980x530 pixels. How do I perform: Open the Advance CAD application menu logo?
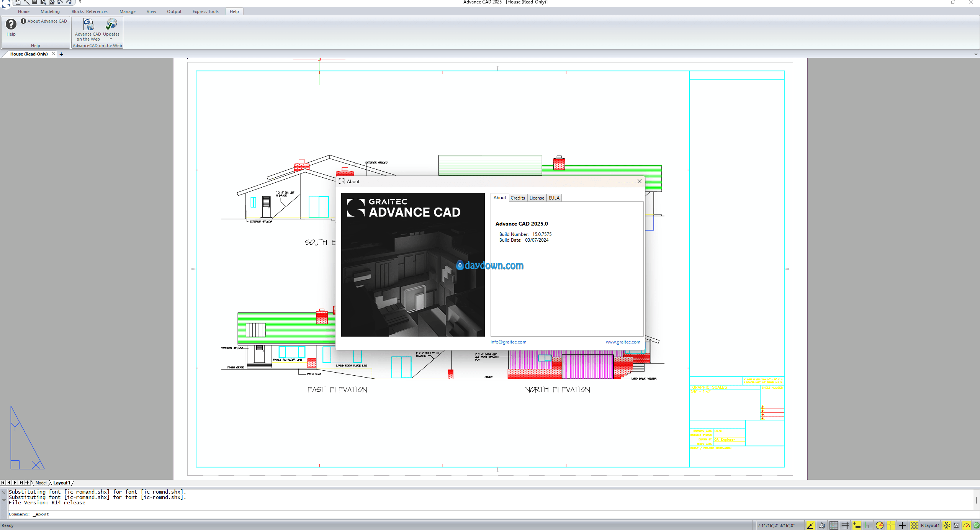click(6, 3)
